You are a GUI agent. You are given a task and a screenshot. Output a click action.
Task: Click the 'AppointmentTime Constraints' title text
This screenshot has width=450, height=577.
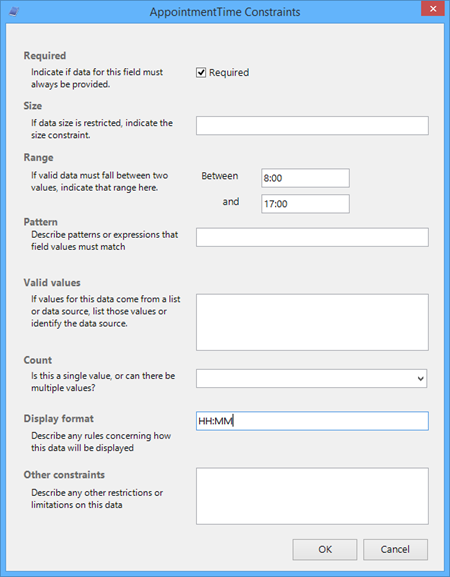pos(225,12)
